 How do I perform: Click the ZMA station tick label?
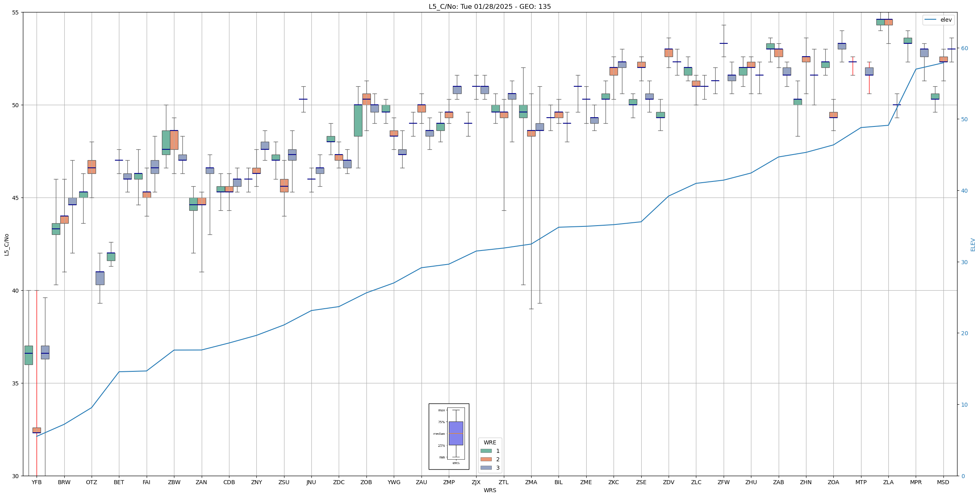(531, 482)
